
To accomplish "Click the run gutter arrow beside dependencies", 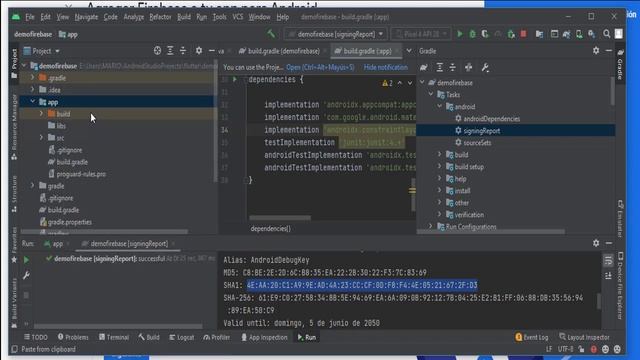I will tap(235, 79).
